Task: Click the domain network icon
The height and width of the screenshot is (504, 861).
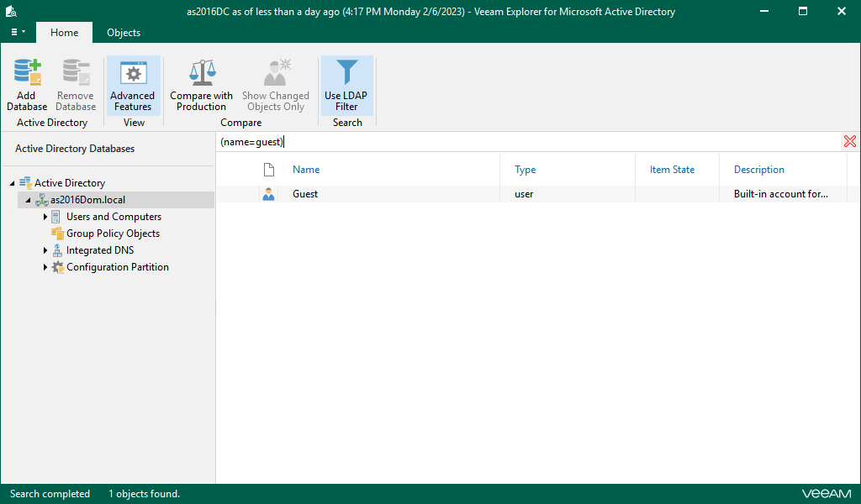Action: point(42,200)
